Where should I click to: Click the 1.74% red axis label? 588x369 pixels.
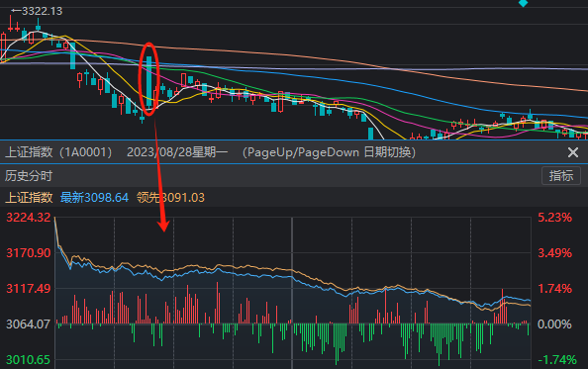[555, 289]
